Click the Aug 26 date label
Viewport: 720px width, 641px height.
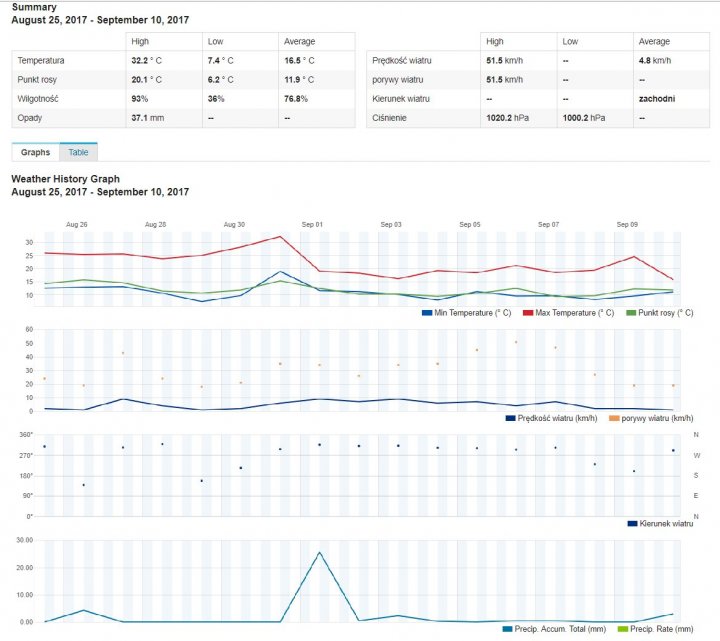[76, 224]
